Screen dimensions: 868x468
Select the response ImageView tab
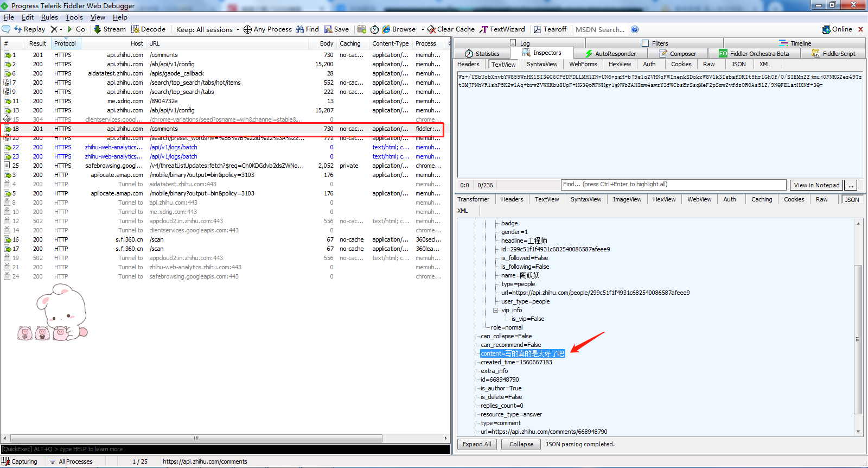[627, 199]
